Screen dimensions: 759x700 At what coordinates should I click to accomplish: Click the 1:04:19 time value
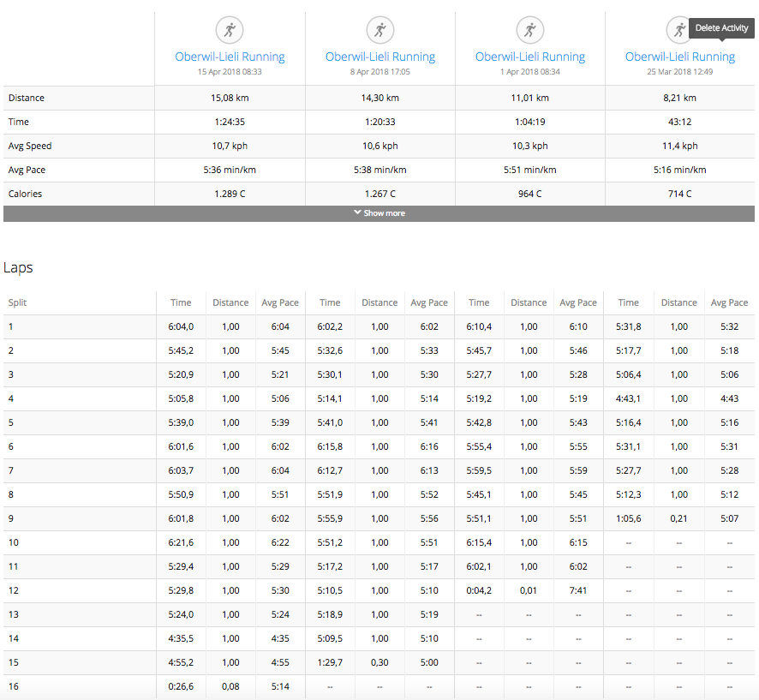[530, 122]
